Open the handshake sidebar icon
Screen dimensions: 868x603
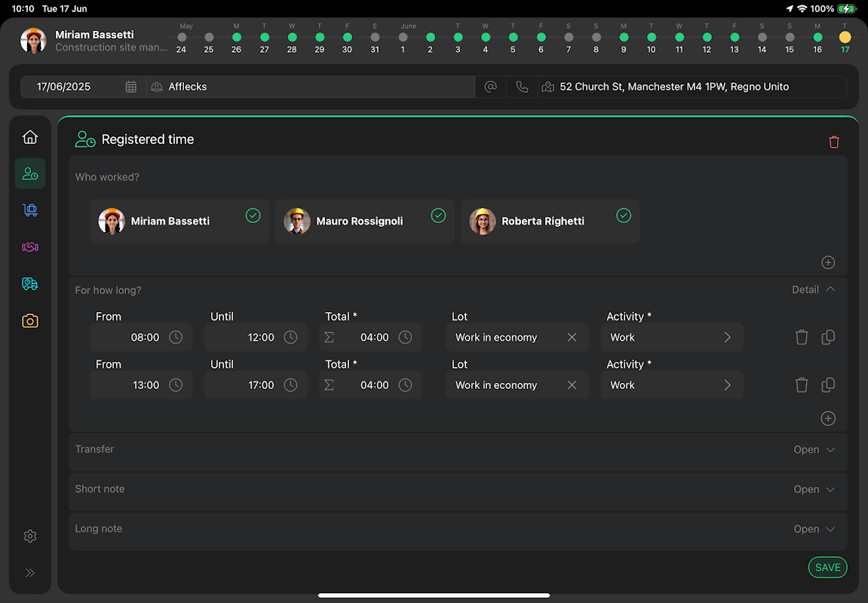[x=30, y=247]
